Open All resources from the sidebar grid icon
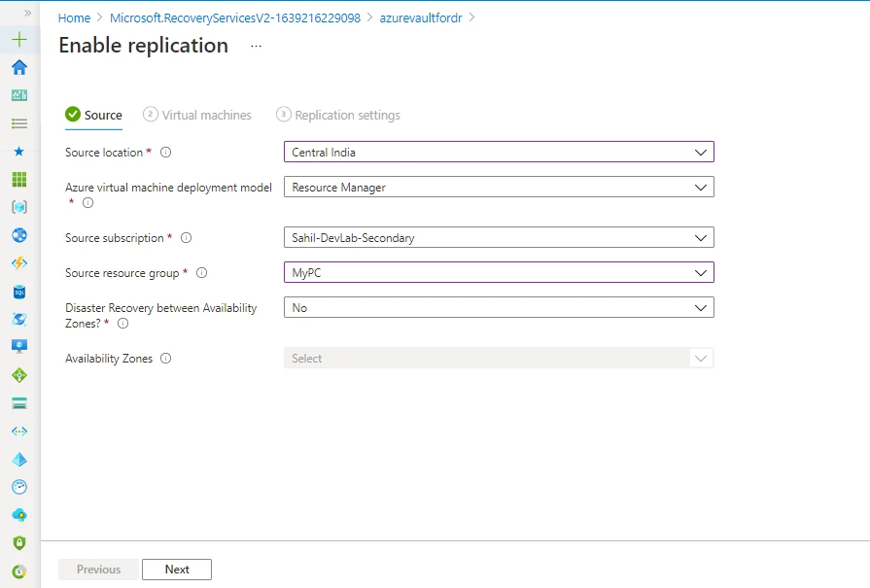This screenshot has height=588, width=870. pyautogui.click(x=18, y=179)
